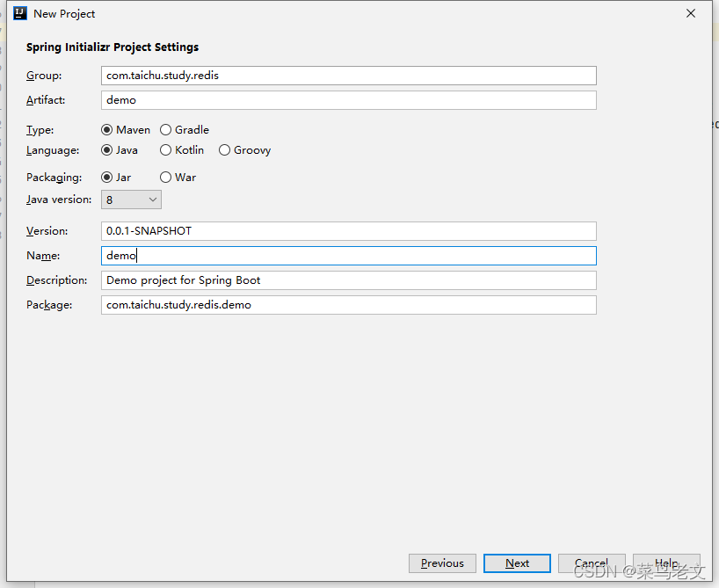
Task: Click the Description label
Action: pyautogui.click(x=56, y=280)
